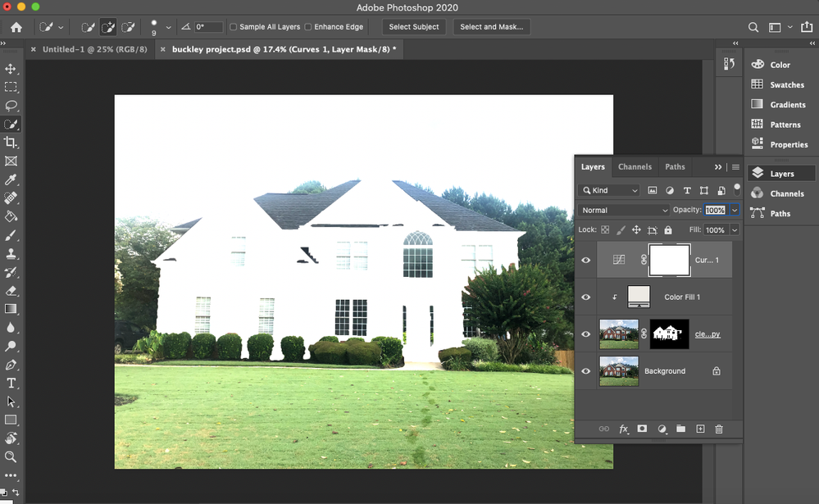Image resolution: width=819 pixels, height=504 pixels.
Task: Select the Horizontal Type tool
Action: click(11, 383)
